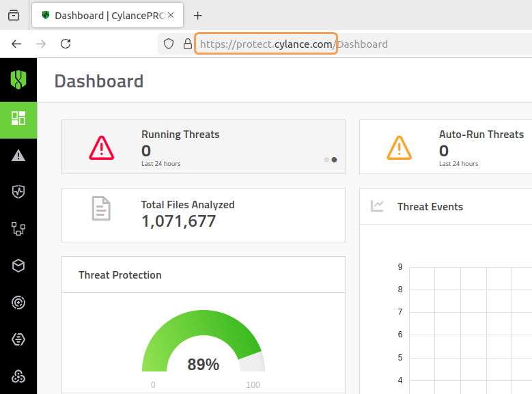532x394 pixels.
Task: Click the Total Files Analyzed tile
Action: 203,214
